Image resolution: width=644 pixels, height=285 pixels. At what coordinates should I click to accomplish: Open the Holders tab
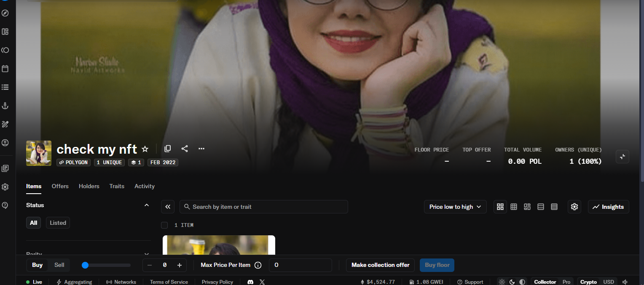click(x=89, y=186)
